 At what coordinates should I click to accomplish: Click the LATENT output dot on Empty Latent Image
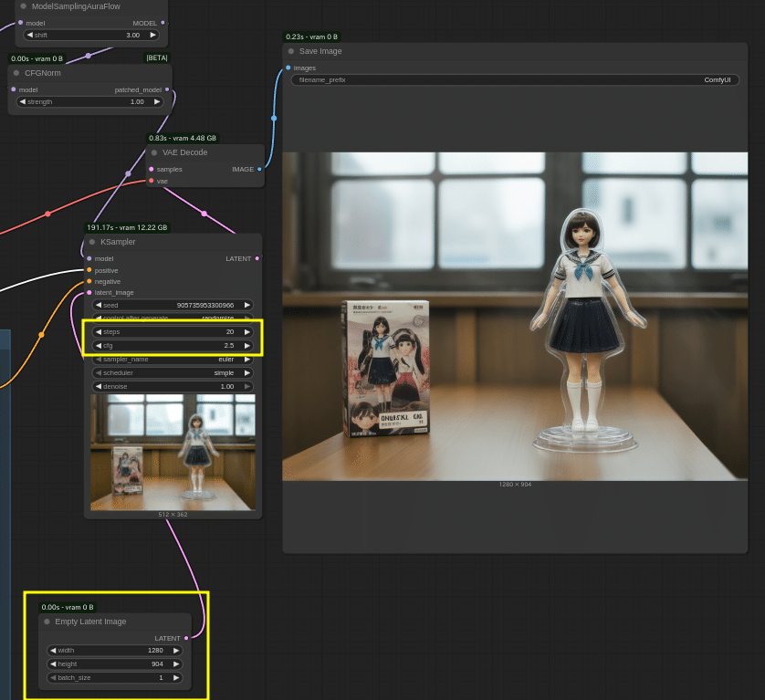186,638
